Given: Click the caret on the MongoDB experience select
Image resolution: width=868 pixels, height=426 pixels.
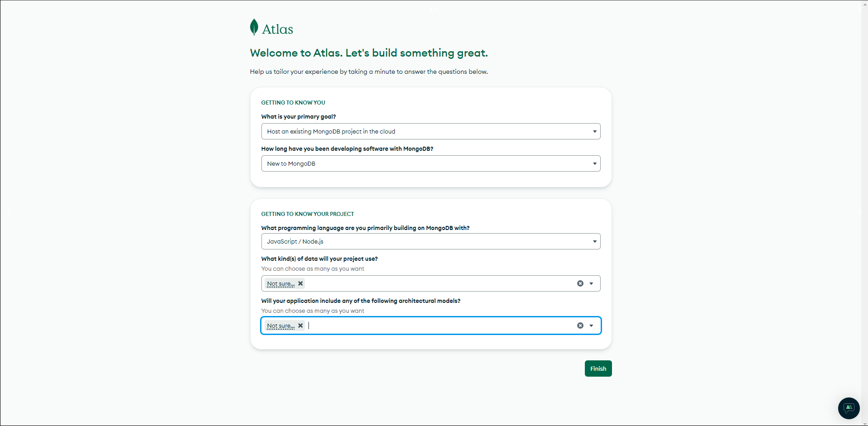Looking at the screenshot, I should 594,163.
